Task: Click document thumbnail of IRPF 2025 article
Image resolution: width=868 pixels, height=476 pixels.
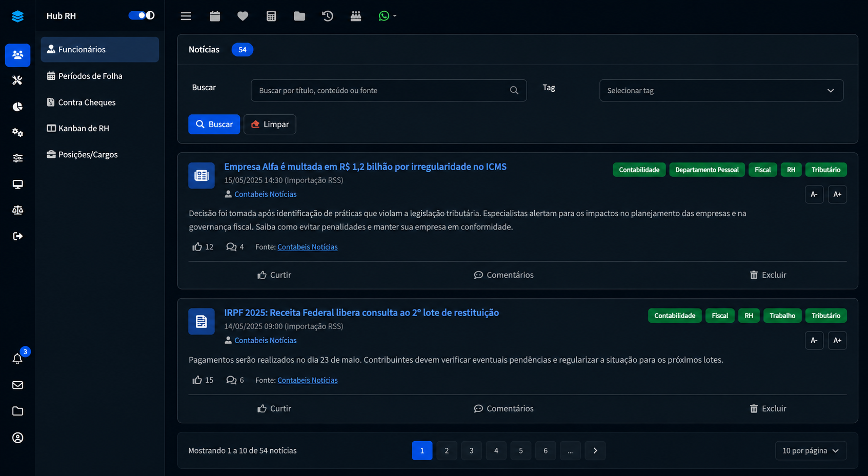Action: tap(201, 322)
